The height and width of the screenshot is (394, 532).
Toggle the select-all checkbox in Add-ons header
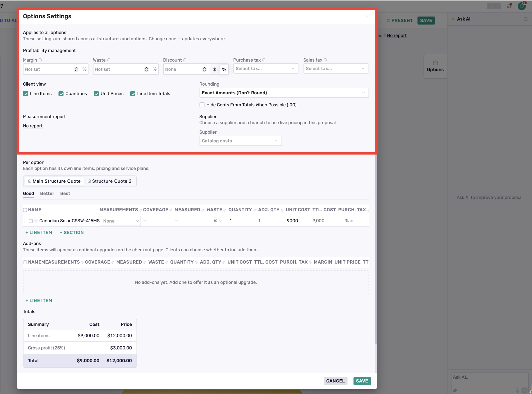point(25,262)
